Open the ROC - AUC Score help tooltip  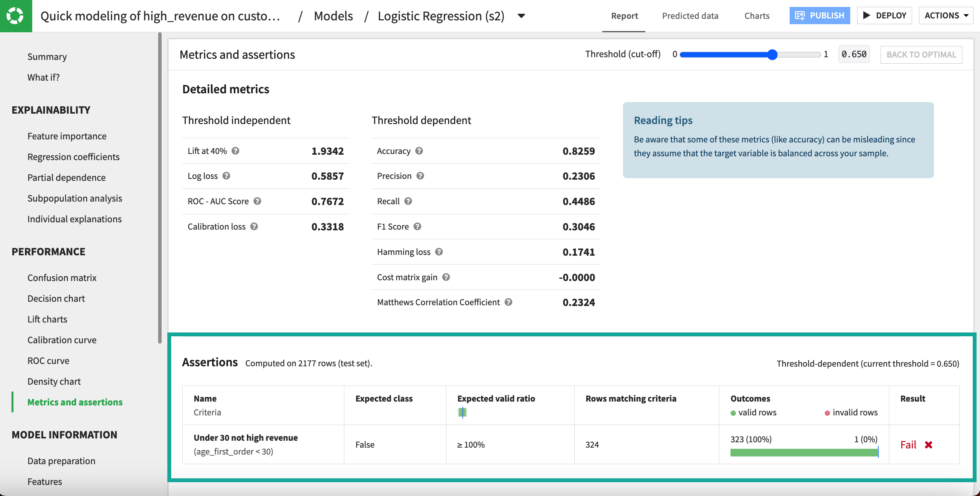[x=257, y=201]
